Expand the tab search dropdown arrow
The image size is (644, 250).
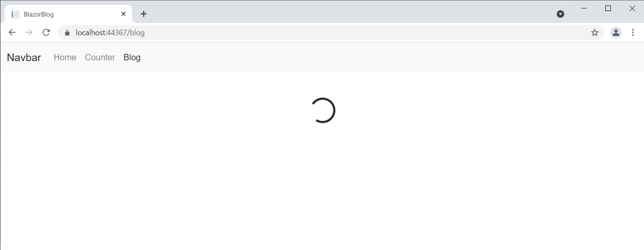pyautogui.click(x=560, y=14)
